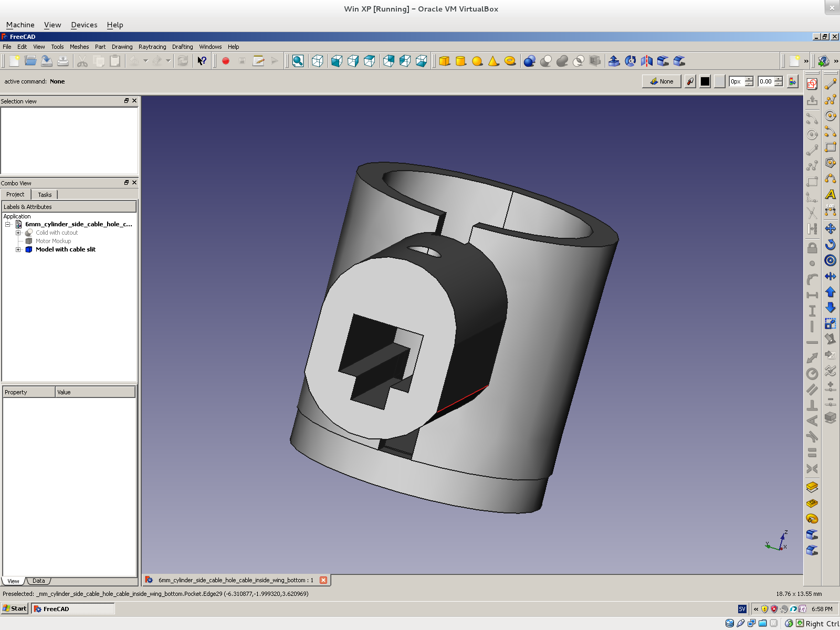Image resolution: width=840 pixels, height=630 pixels.
Task: Select the Draft Wire polyline tool
Action: pos(831,100)
